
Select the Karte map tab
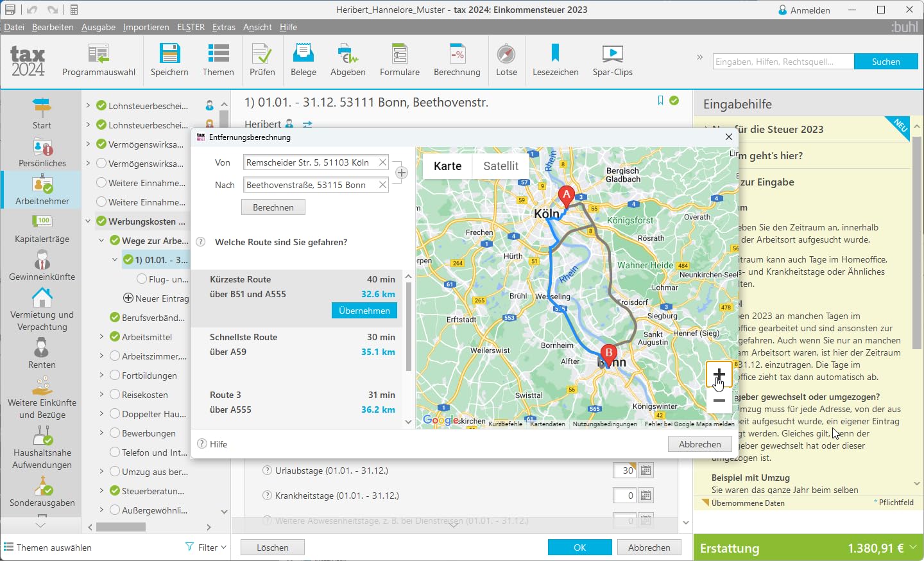coord(448,166)
